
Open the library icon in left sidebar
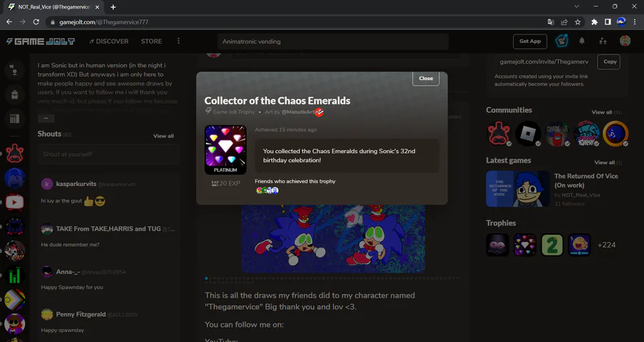(x=15, y=119)
